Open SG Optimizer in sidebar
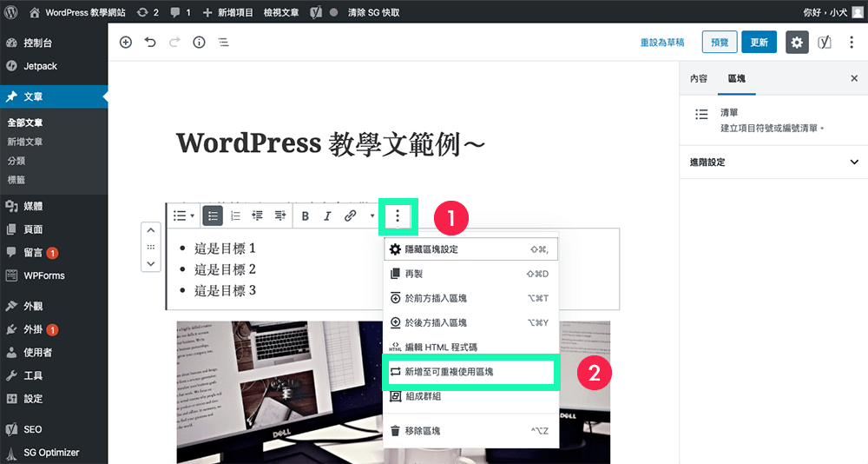868x464 pixels. click(x=54, y=453)
